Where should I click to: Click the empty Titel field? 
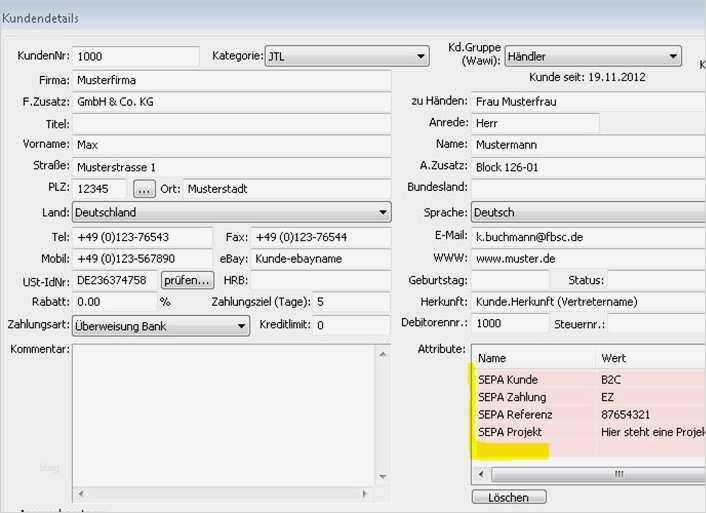(x=231, y=123)
